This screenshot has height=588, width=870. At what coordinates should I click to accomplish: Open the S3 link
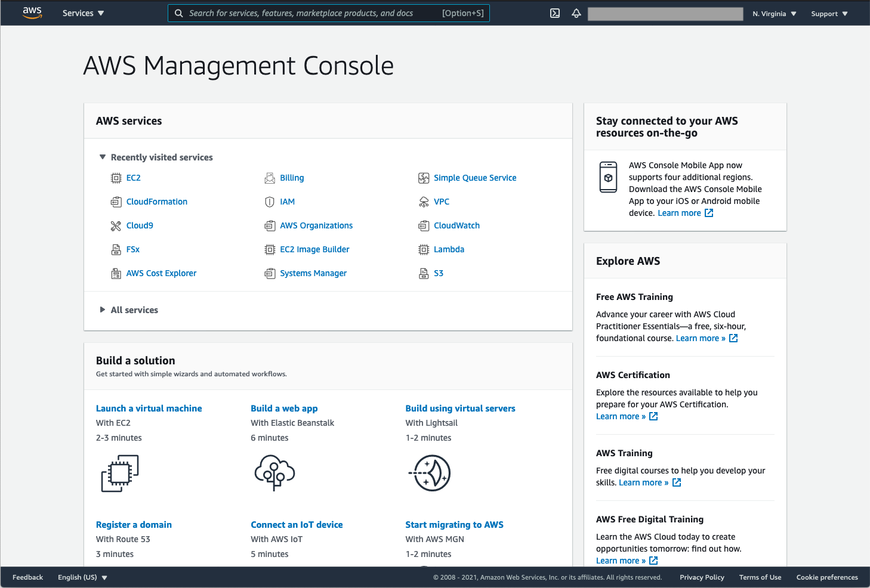coord(439,273)
